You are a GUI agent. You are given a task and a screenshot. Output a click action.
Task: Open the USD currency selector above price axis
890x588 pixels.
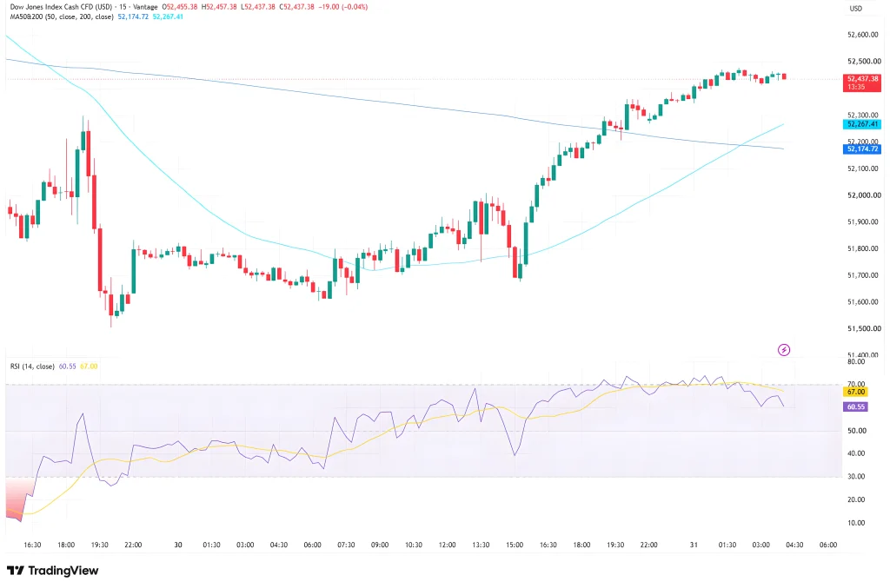pyautogui.click(x=856, y=9)
